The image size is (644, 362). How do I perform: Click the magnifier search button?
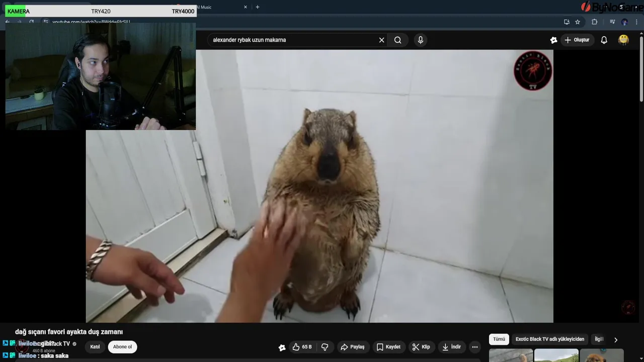398,40
